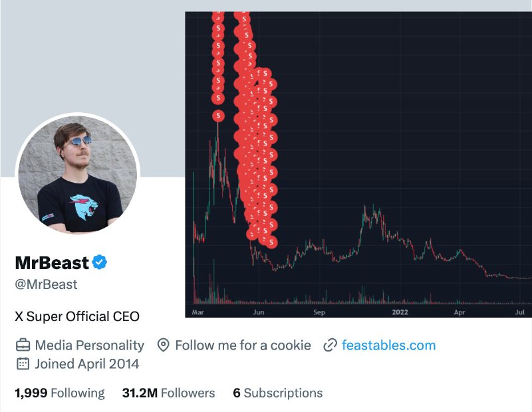Click the @MrBeast username handle
Viewport: 532px width, 412px height.
pos(45,284)
